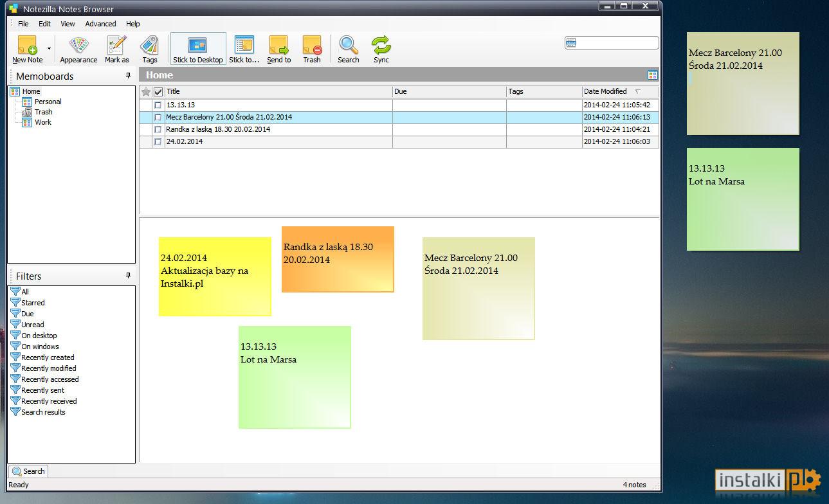Move note to Trash from toolbar
829x504 pixels.
coord(312,50)
